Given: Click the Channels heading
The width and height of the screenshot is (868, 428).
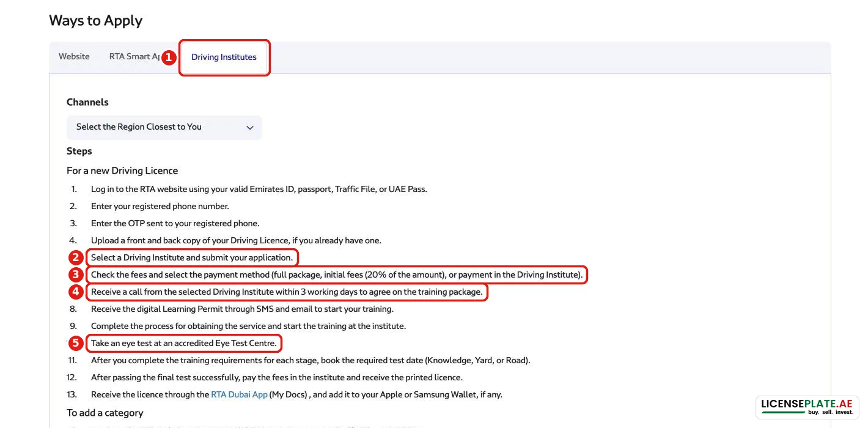Looking at the screenshot, I should pos(87,102).
